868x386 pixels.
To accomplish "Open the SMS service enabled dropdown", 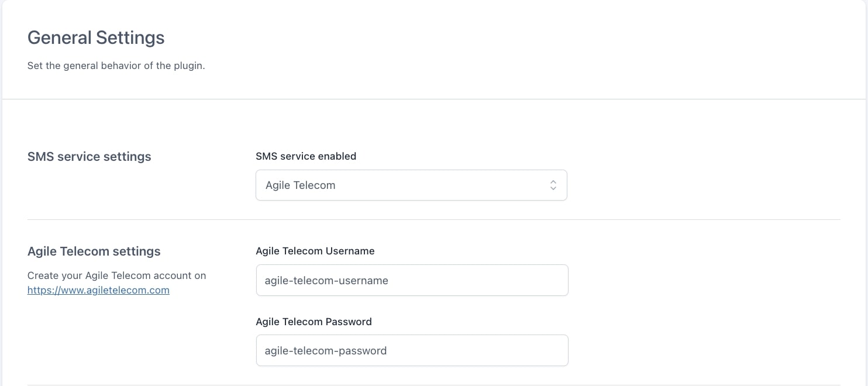I will point(411,185).
